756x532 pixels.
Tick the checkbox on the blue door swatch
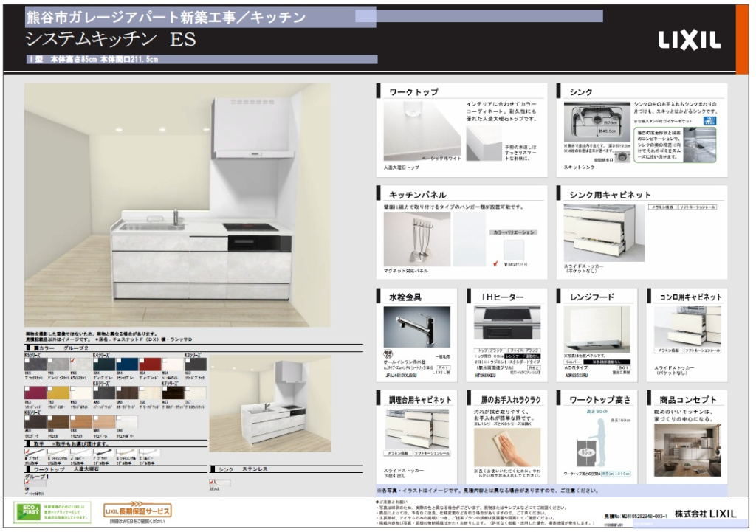coord(119,360)
